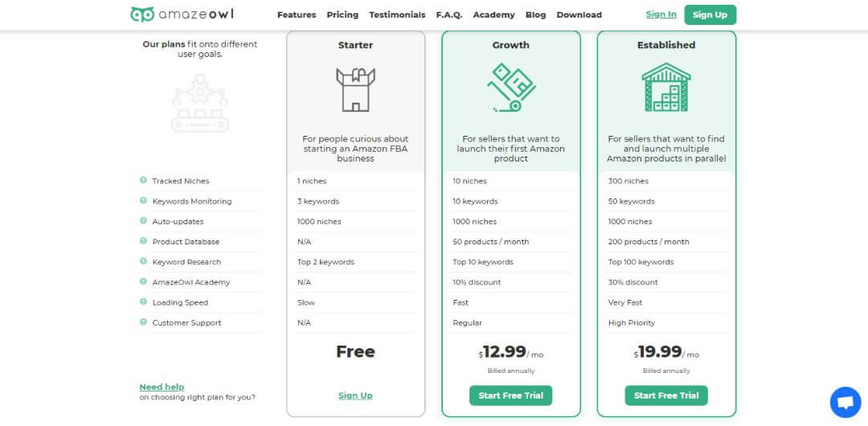Start Free Trial for Growth plan
The height and width of the screenshot is (426, 868).
click(511, 395)
